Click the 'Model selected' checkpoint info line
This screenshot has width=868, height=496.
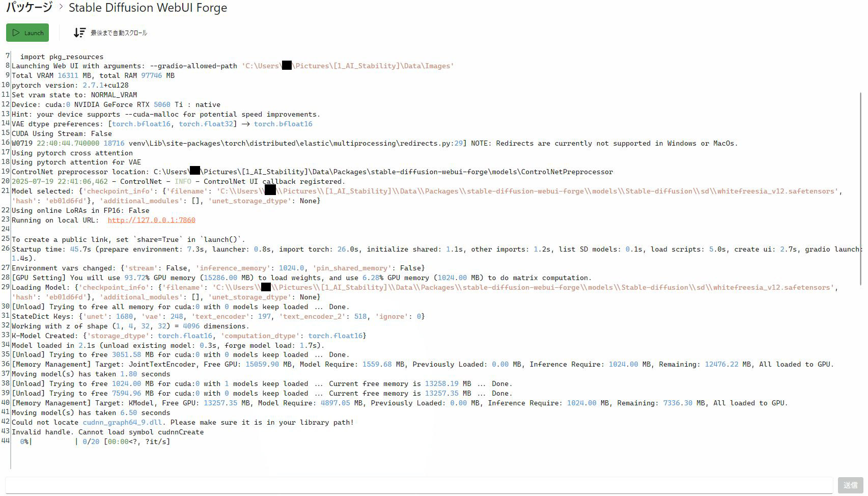427,196
